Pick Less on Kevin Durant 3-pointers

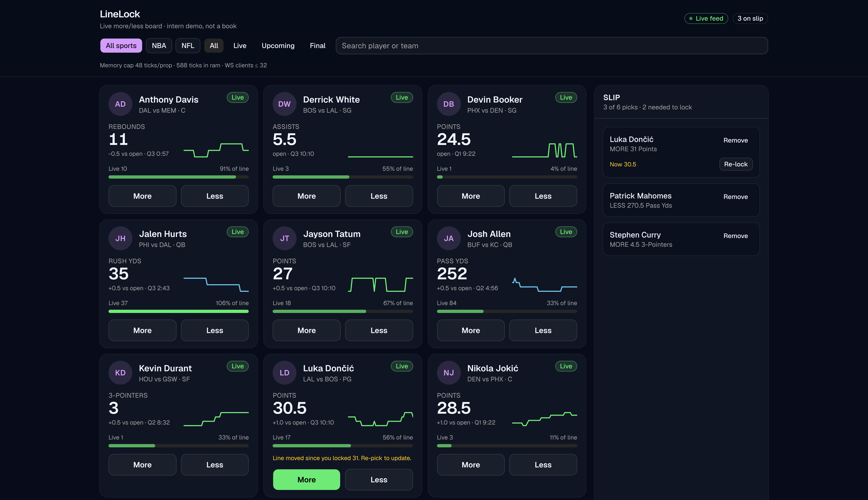215,465
